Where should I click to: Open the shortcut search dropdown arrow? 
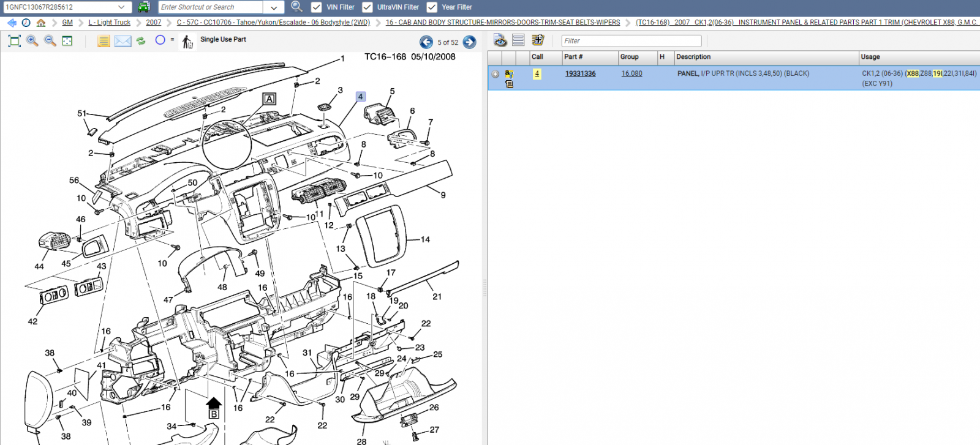tap(273, 7)
